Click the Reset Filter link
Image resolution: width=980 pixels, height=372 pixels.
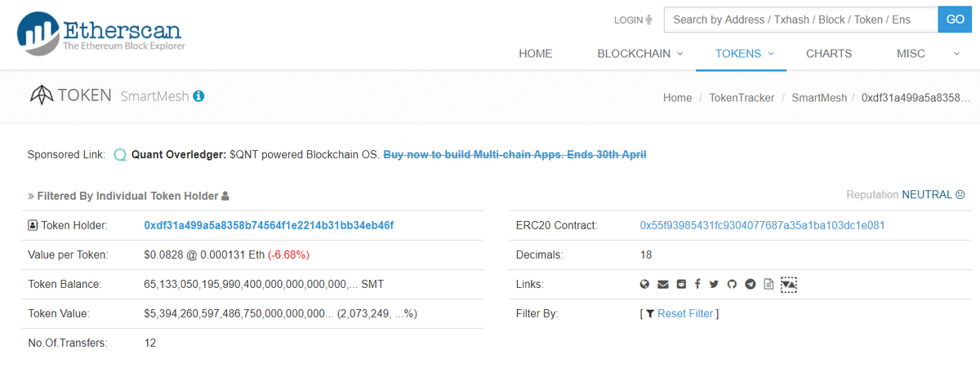click(x=685, y=313)
